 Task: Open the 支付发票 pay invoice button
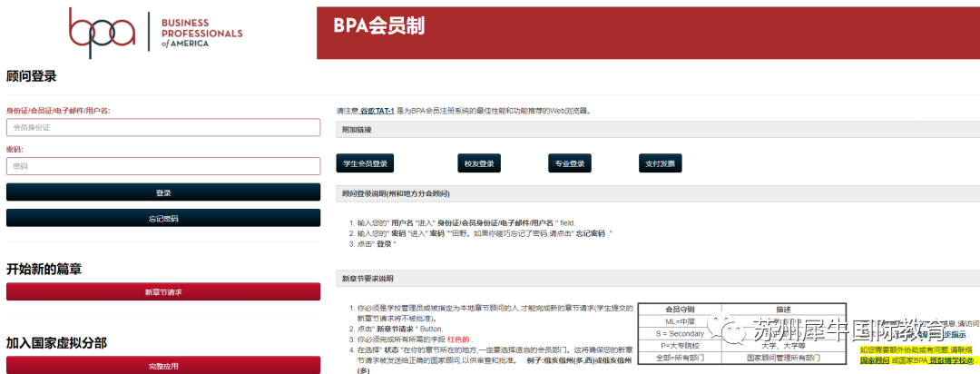660,163
